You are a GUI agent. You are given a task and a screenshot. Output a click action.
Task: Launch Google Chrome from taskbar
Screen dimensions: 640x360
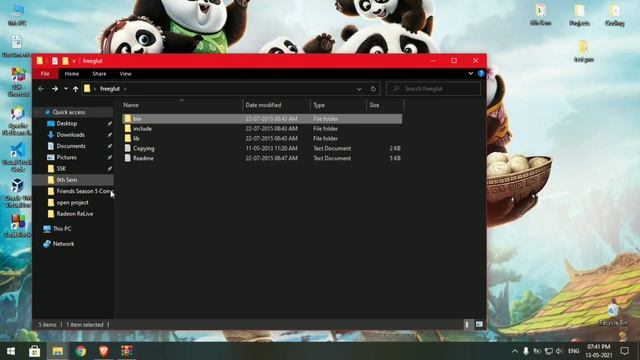tap(81, 351)
